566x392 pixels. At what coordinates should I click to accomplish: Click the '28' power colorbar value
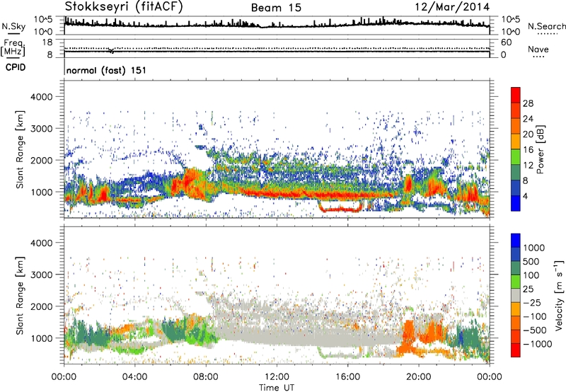pyautogui.click(x=528, y=103)
